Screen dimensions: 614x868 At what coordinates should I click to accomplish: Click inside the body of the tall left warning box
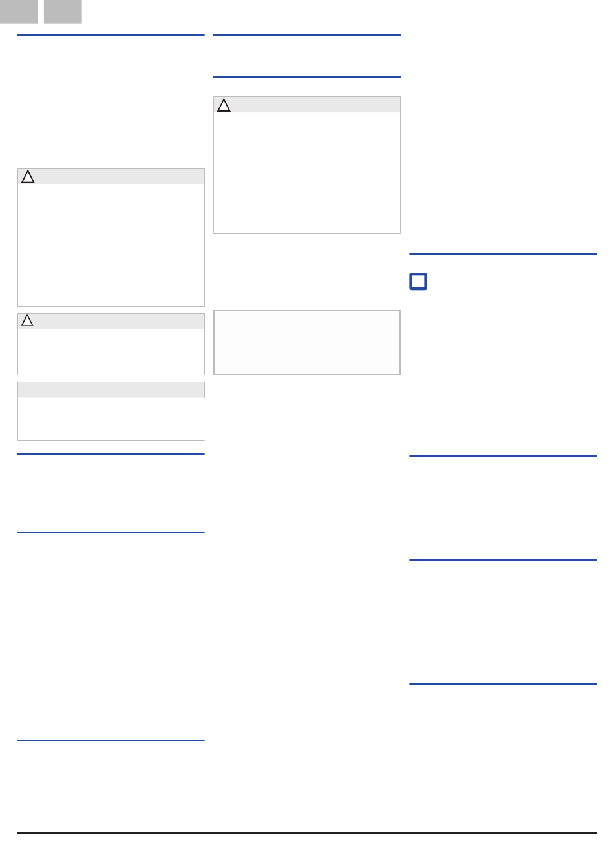(x=111, y=245)
